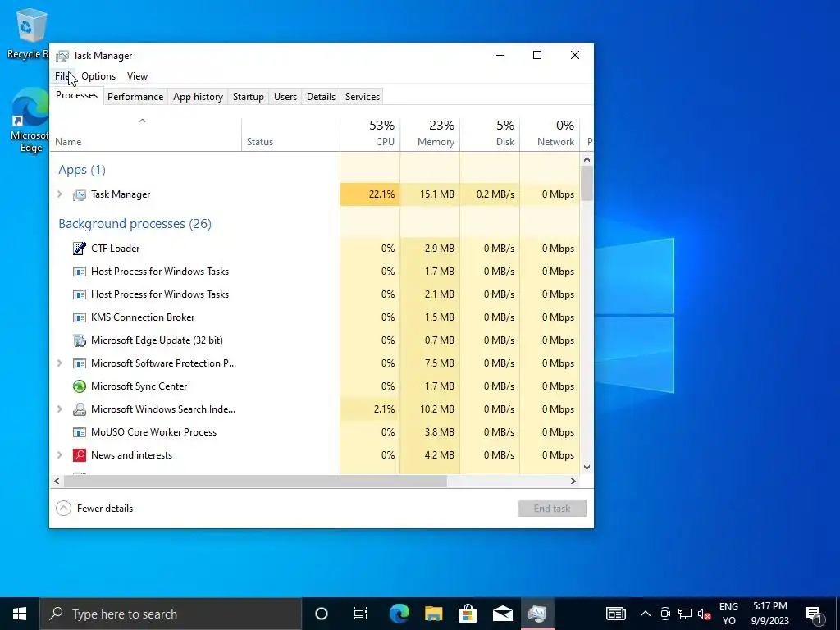
Task: Expand the News and interests row
Action: tap(59, 455)
